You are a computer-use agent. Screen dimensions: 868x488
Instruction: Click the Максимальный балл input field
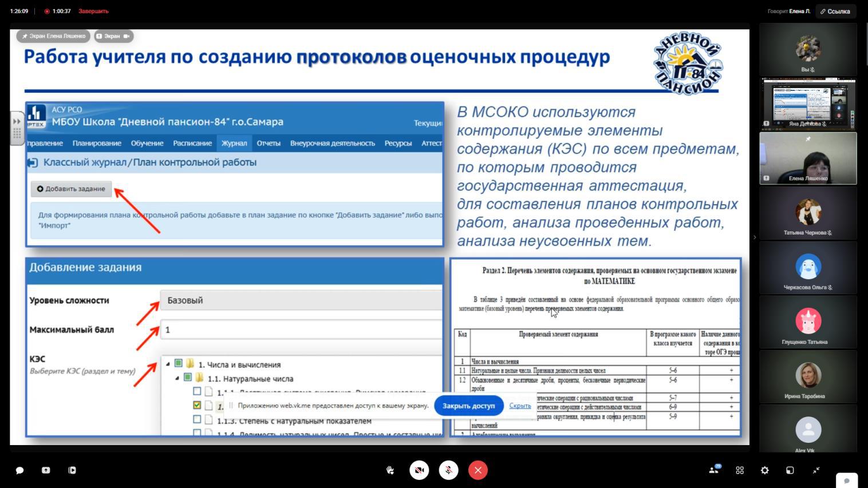pos(301,330)
